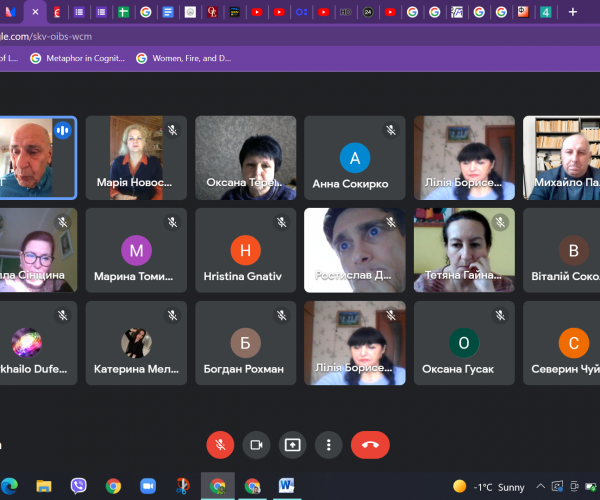Image resolution: width=600 pixels, height=500 pixels.
Task: Toggle the camera button in the call controls
Action: [256, 445]
